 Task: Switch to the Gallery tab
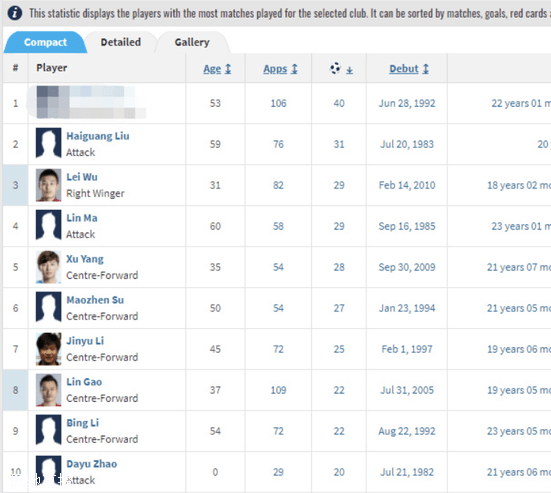tap(192, 42)
